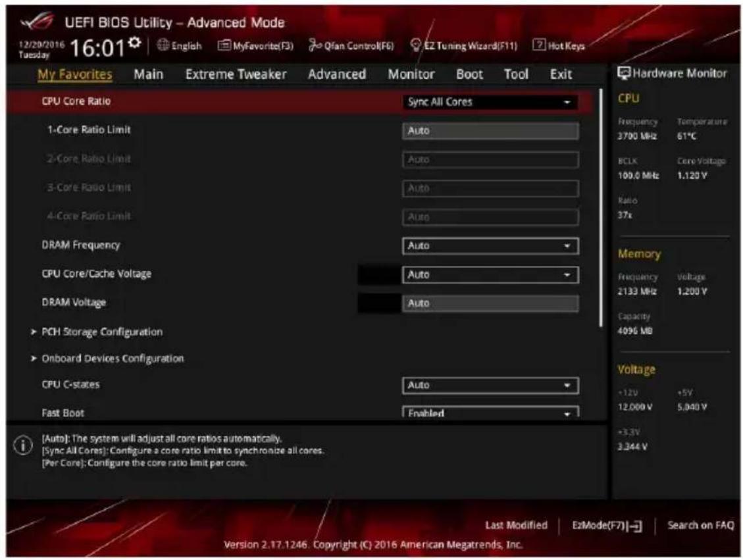Image resolution: width=743 pixels, height=560 pixels.
Task: Select the Fast Boot label
Action: (x=63, y=413)
